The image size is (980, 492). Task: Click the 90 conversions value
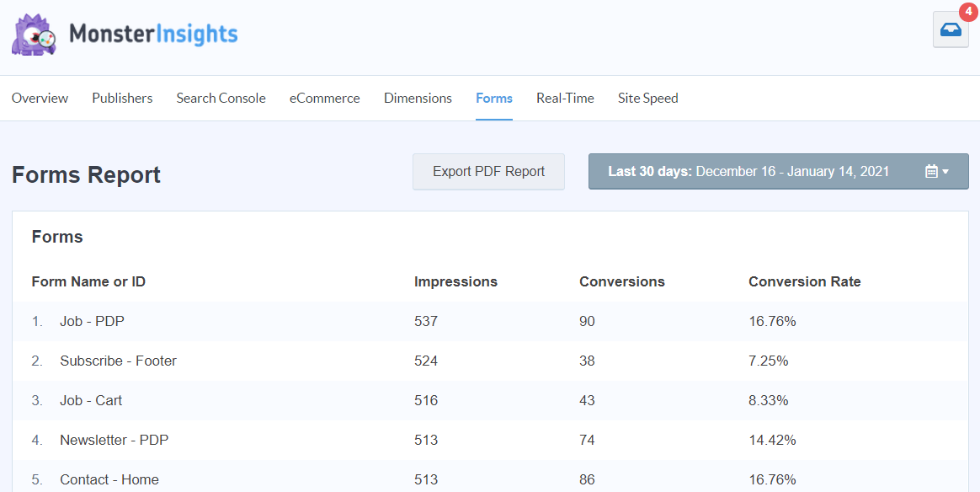pyautogui.click(x=587, y=321)
